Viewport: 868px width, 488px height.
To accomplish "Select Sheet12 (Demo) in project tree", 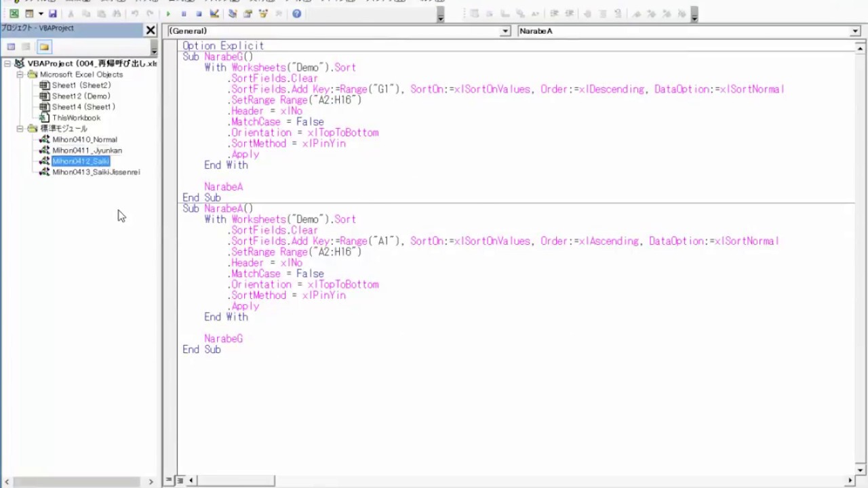I will [81, 96].
